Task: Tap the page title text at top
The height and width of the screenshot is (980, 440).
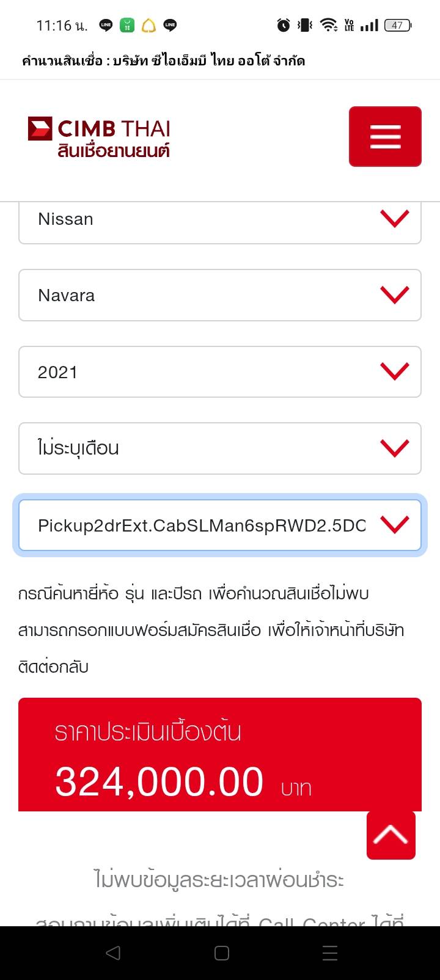Action: 163,60
